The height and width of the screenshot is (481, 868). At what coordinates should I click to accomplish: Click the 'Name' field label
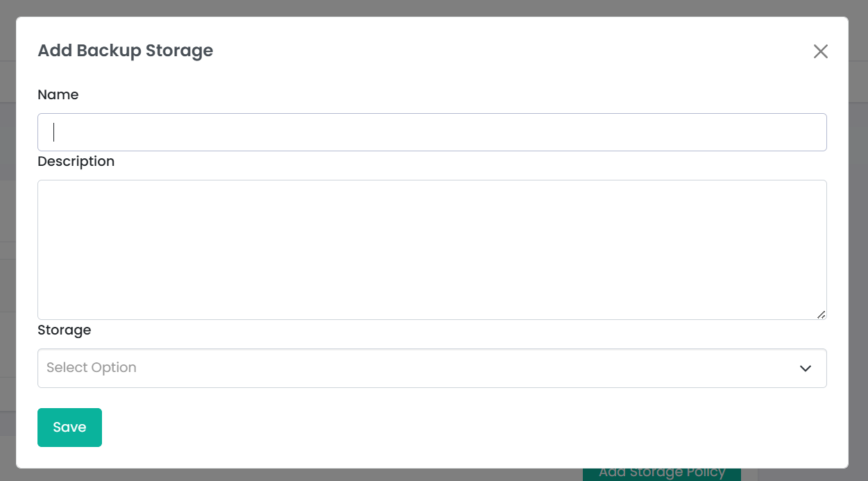click(x=58, y=94)
